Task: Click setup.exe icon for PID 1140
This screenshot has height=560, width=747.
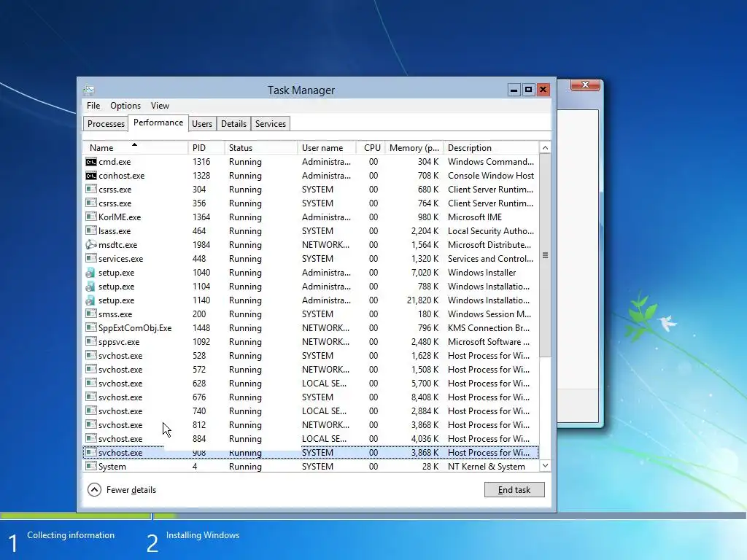Action: click(90, 300)
